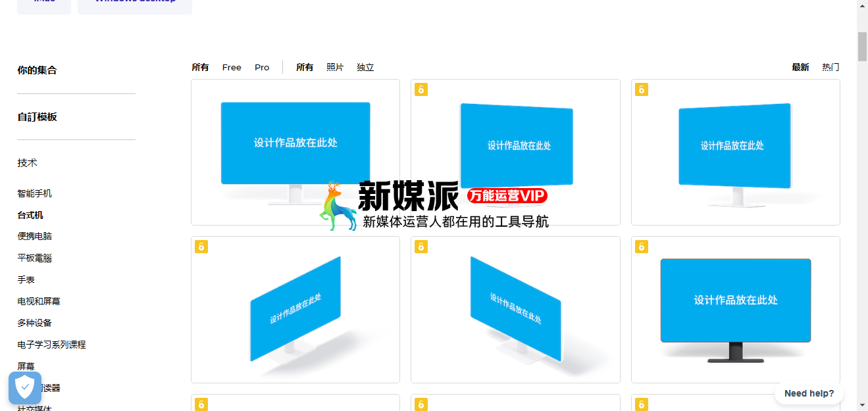The image size is (868, 411).
Task: Select 多种设备 category
Action: tap(34, 323)
